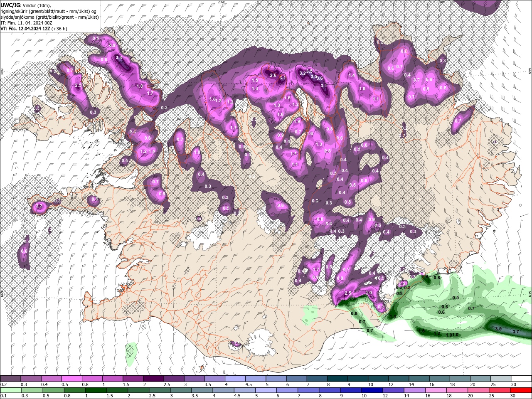Click the '0.2' label under the snow legend
This screenshot has width=532, height=399.
(4, 384)
